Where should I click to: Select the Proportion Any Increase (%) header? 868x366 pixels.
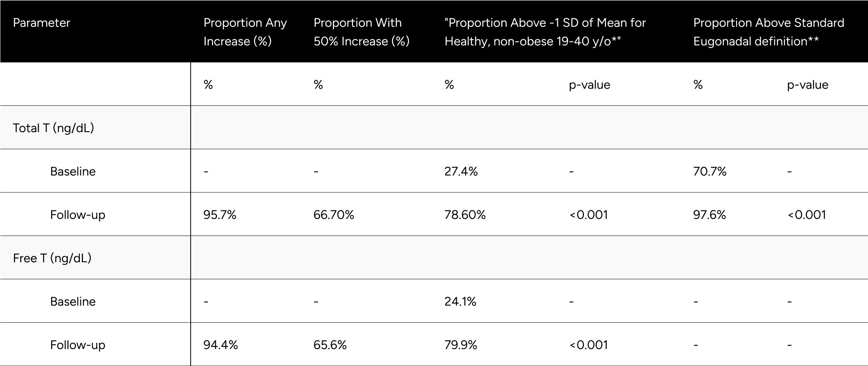point(245,32)
